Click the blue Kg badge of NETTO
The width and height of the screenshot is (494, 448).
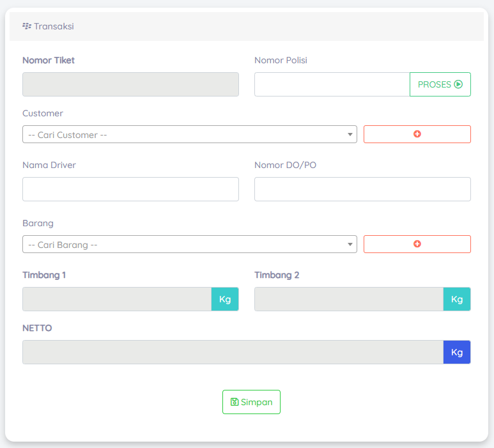(x=457, y=352)
